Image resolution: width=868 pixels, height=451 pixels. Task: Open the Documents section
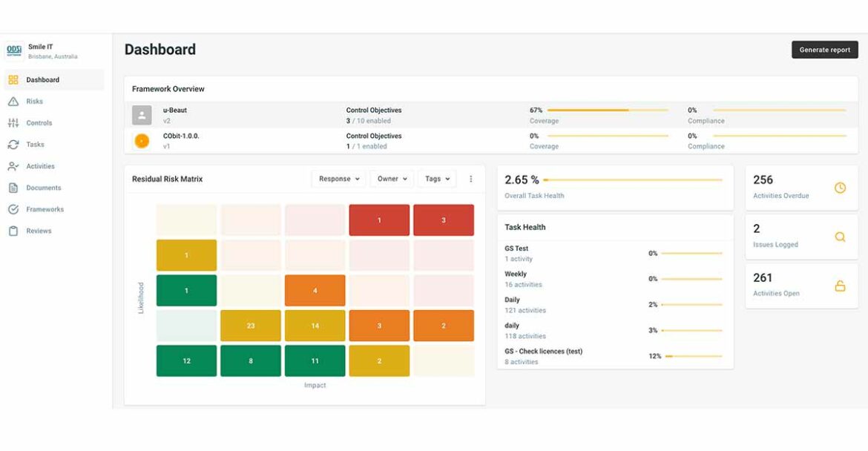pyautogui.click(x=54, y=188)
